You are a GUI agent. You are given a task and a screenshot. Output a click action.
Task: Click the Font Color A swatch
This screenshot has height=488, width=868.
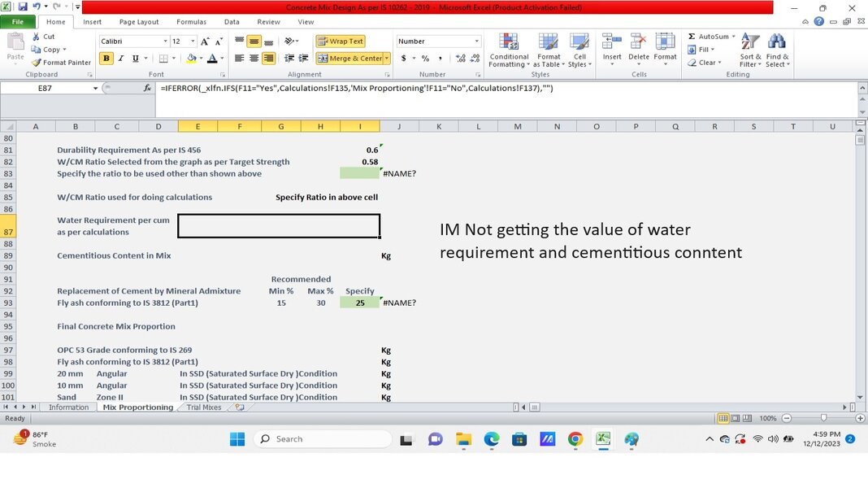point(212,59)
